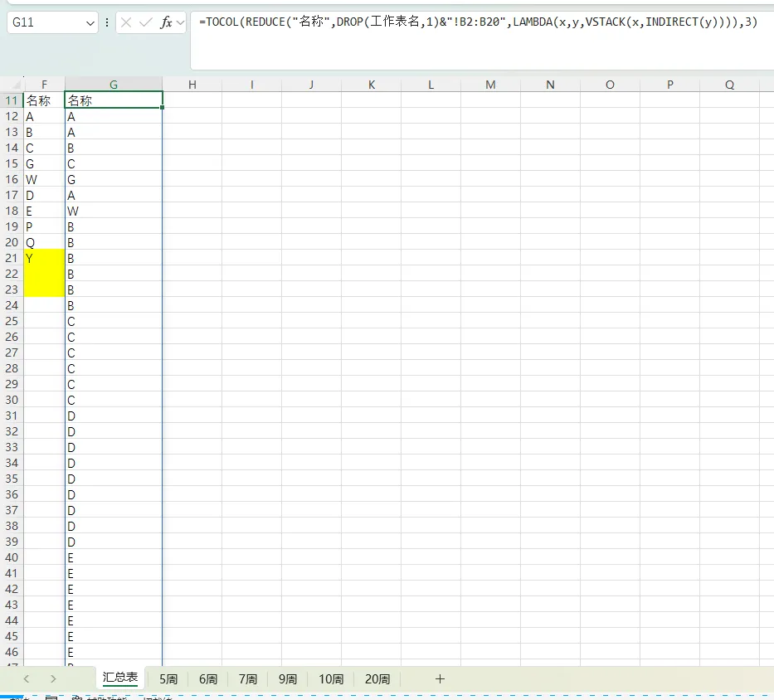Click the three-dot formula bar handle
Viewport: 774px width, 700px height.
(107, 22)
